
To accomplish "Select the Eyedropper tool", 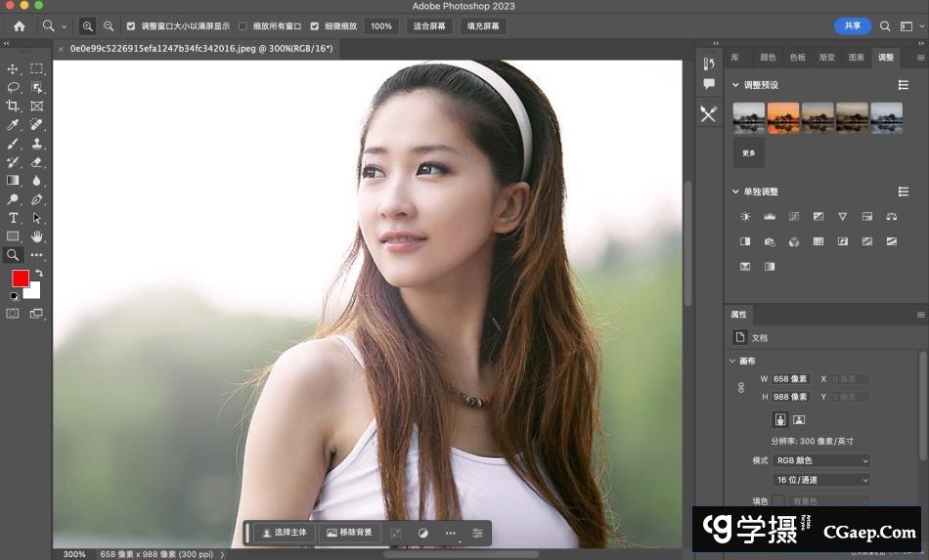I will pyautogui.click(x=14, y=125).
